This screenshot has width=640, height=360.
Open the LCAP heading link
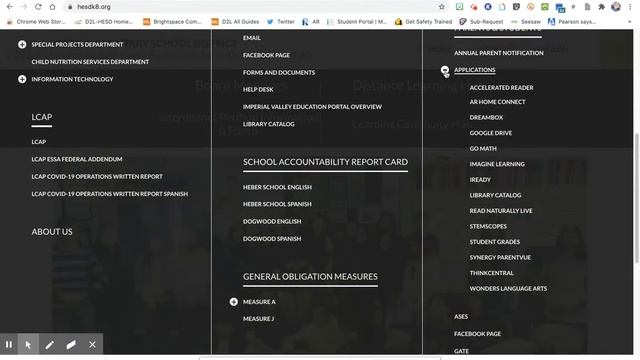point(42,117)
